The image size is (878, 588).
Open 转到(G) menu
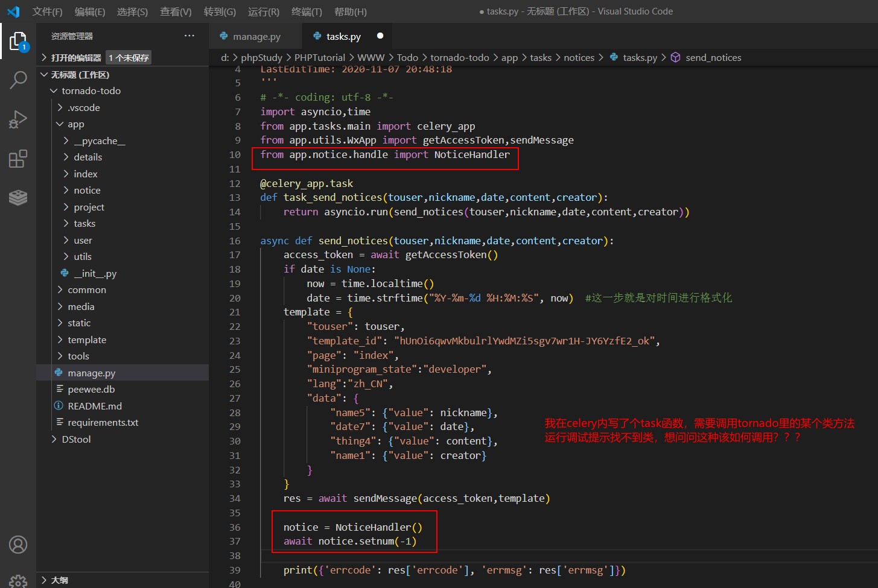pos(220,11)
